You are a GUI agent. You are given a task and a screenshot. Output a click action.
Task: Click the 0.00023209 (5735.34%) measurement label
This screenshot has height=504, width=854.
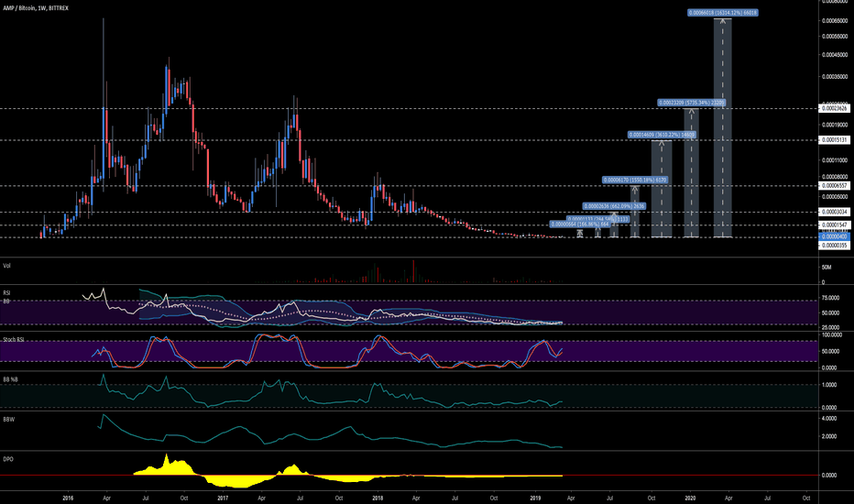[691, 103]
